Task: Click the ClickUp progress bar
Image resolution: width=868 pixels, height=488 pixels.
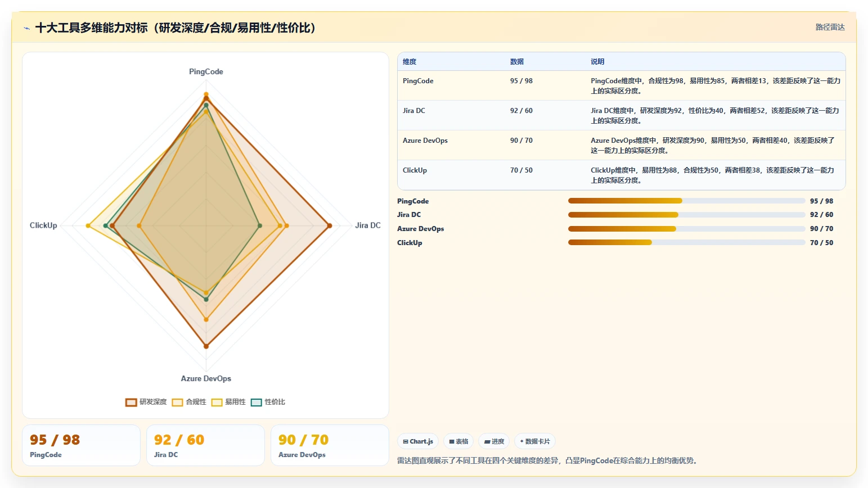Action: pos(687,242)
